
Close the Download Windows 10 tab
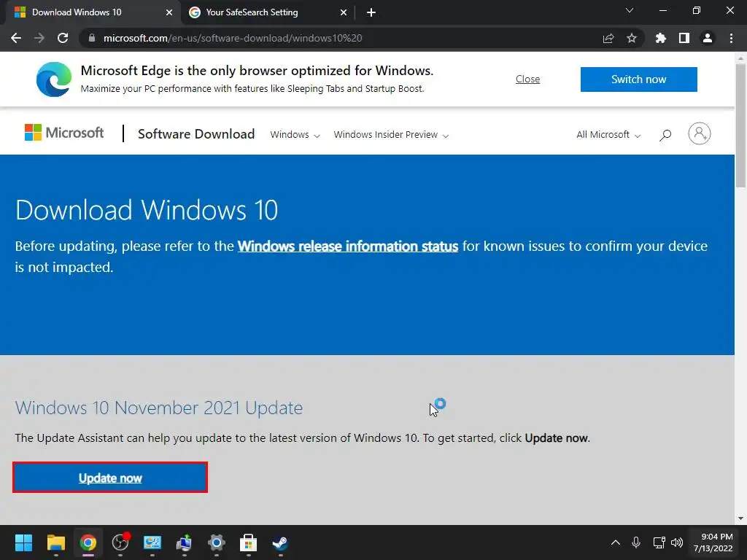(169, 12)
